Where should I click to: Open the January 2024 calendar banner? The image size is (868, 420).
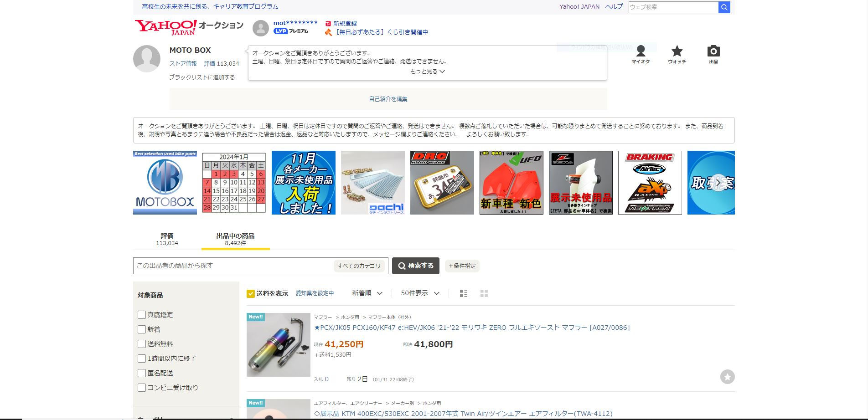234,183
